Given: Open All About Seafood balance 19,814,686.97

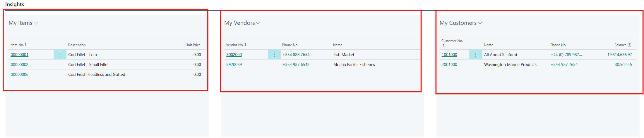Looking at the screenshot, I should click(619, 55).
